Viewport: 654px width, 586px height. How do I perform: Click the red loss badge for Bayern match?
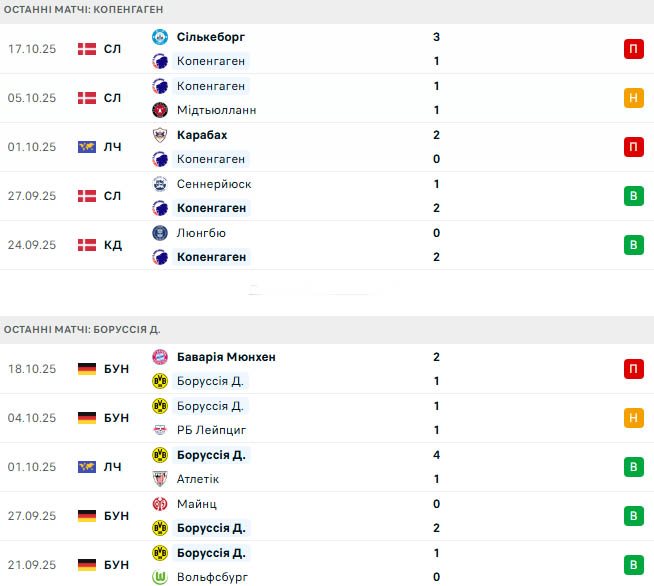pyautogui.click(x=633, y=369)
